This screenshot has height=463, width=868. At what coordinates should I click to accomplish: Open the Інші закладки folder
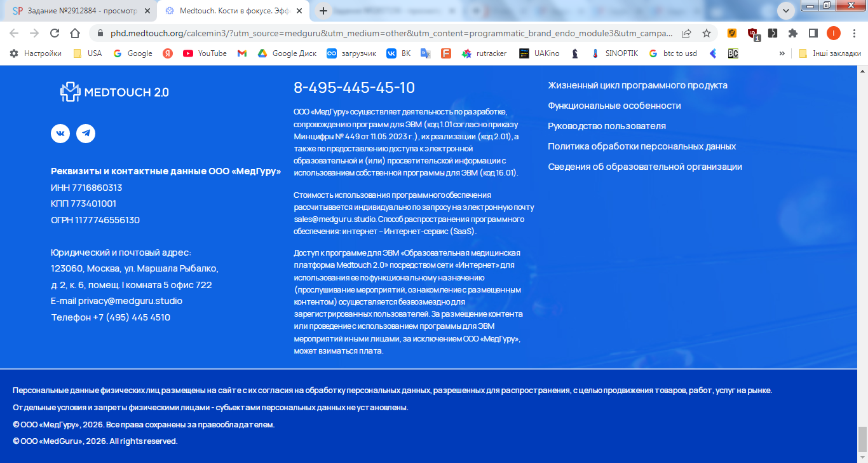coord(830,53)
